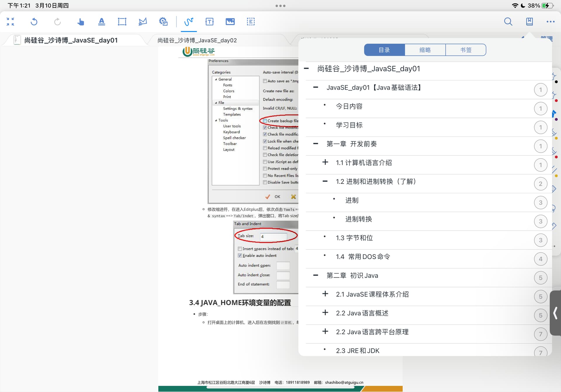Viewport: 561px width, 392px height.
Task: Open the 尚硅谷_沙诗博_JavaSE_day01 document tab
Action: [71, 40]
